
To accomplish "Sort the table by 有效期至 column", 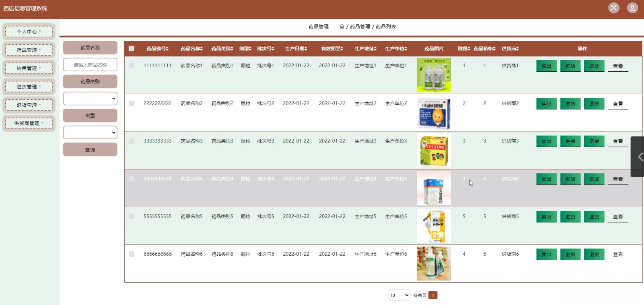I will (332, 48).
